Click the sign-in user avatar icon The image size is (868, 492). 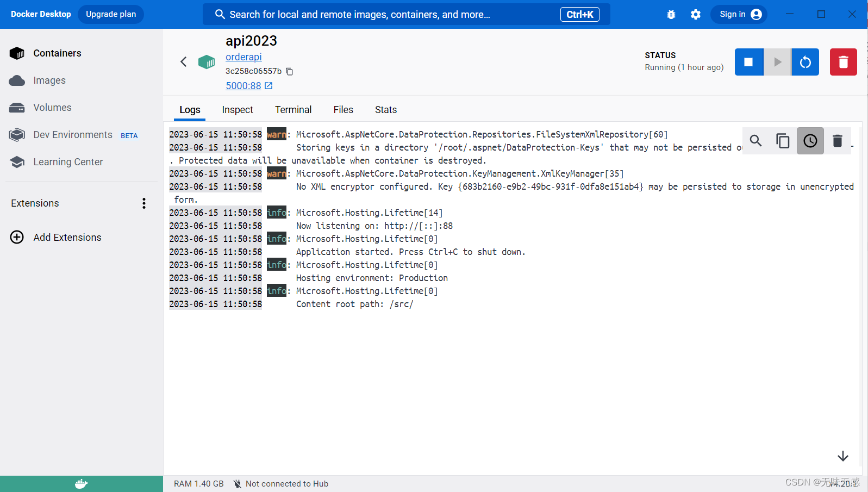(756, 14)
